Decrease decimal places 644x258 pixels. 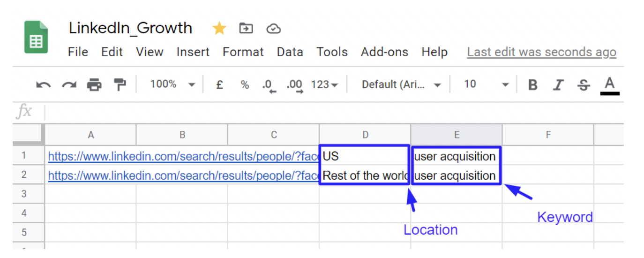(269, 86)
